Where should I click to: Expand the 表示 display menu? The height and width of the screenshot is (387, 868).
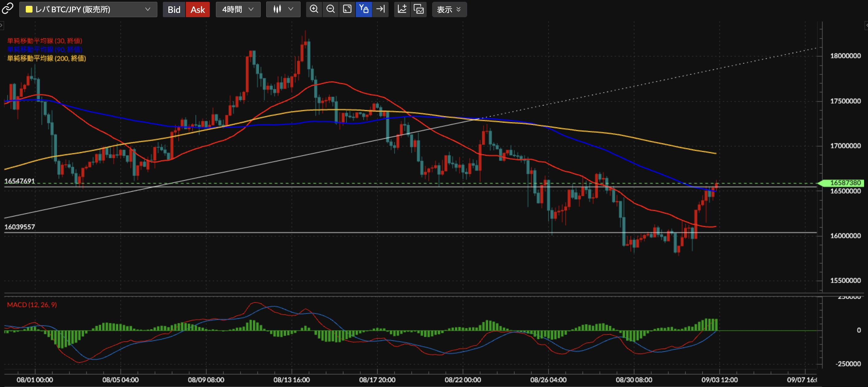tap(449, 10)
